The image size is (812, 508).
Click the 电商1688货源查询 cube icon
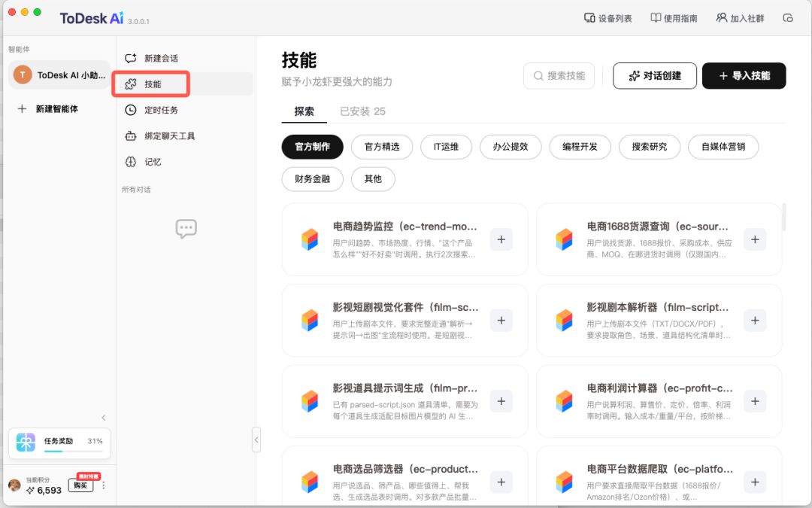[x=564, y=239]
